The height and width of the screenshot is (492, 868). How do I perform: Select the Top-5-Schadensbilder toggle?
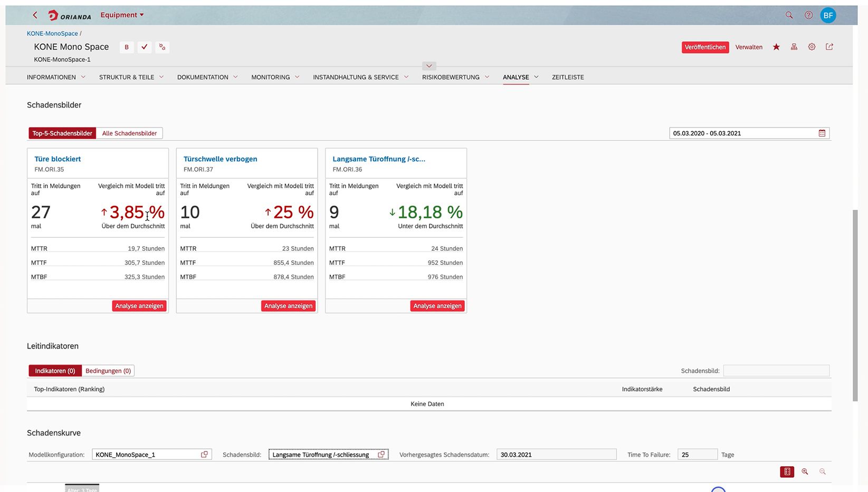[x=62, y=133]
